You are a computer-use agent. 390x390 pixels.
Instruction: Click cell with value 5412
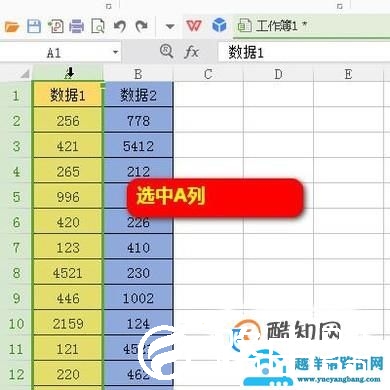click(x=138, y=146)
